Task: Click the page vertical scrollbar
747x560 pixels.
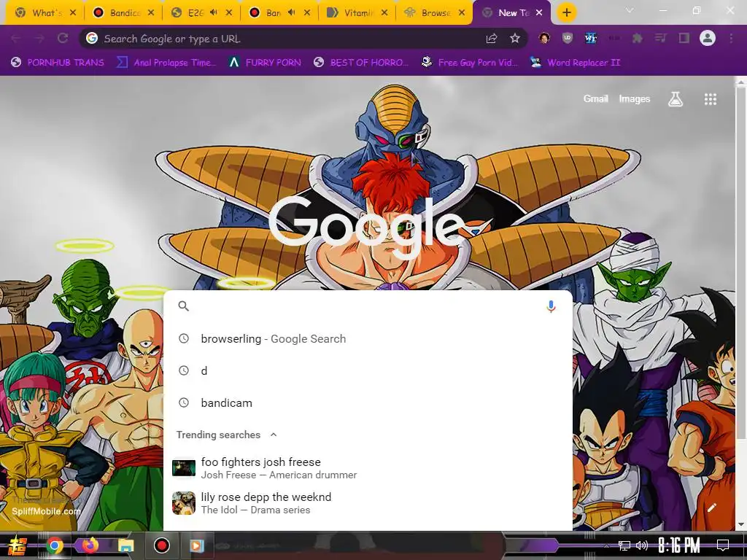Action: (740, 262)
